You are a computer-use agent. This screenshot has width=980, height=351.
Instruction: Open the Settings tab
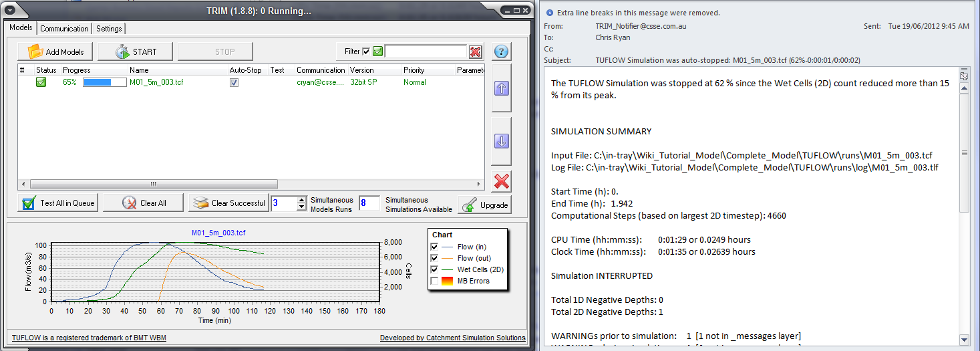(109, 29)
